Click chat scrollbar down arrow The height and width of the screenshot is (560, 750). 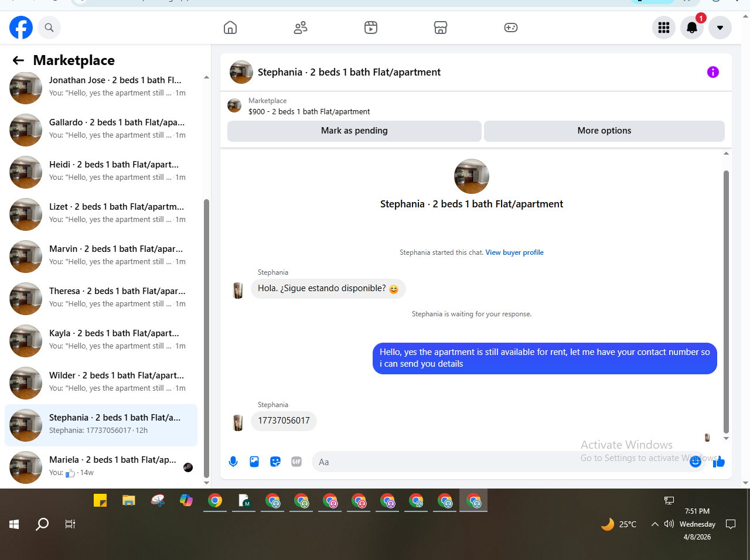726,438
